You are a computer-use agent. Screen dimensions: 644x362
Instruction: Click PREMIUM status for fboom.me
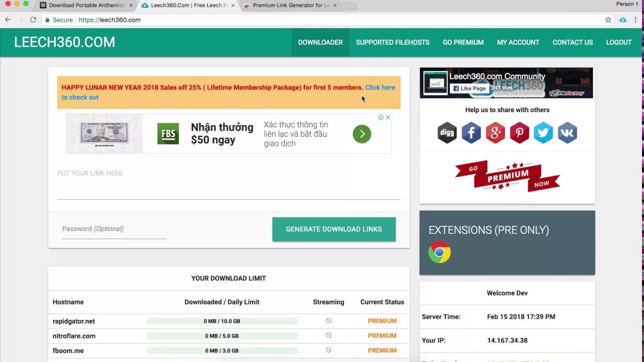pos(382,350)
